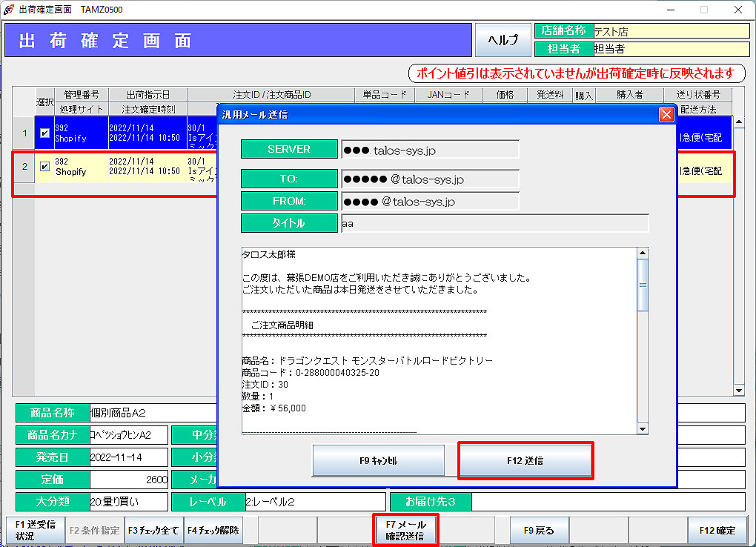This screenshot has height=547, width=756.
Task: Click the ヘルプ help button
Action: point(503,40)
